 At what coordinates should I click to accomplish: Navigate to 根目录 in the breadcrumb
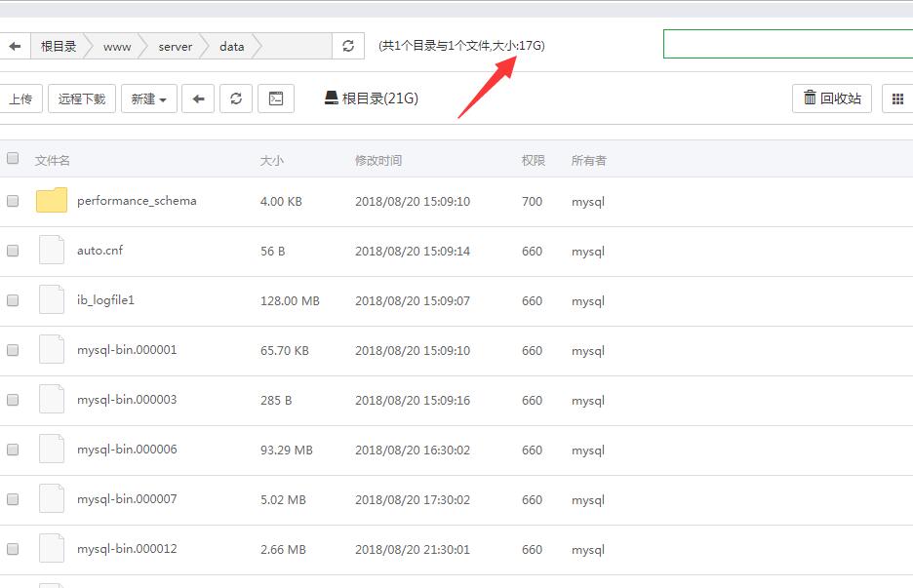click(x=60, y=46)
